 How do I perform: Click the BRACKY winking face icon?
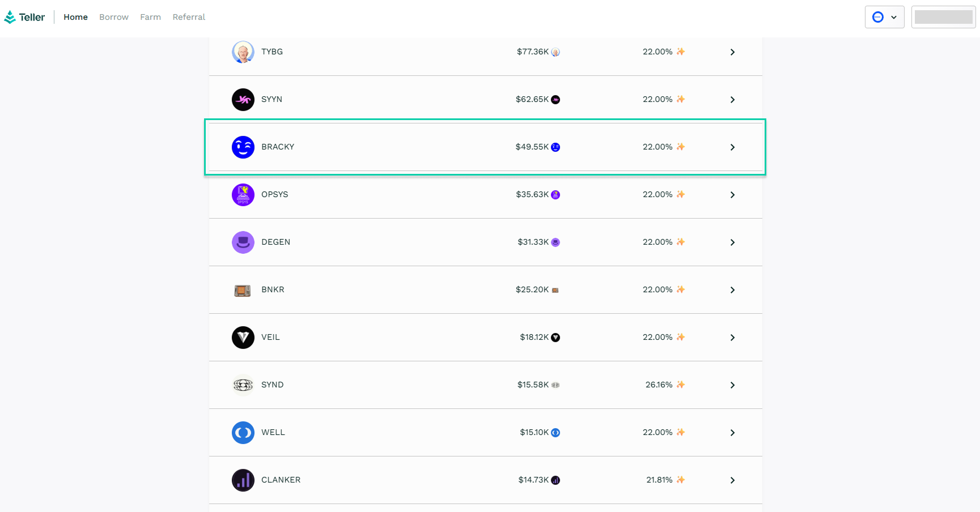[x=243, y=147]
